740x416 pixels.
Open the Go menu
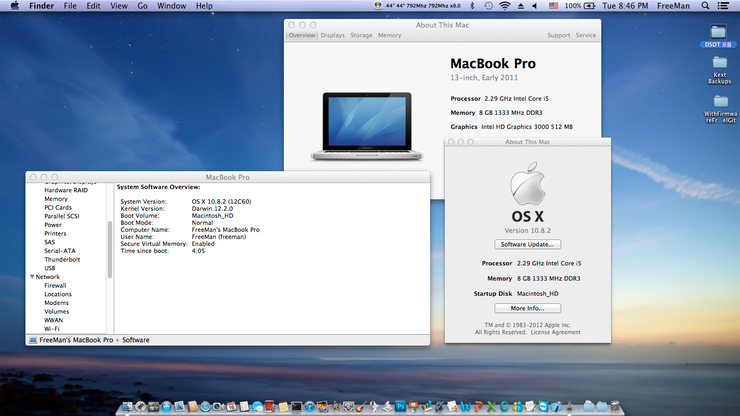142,6
